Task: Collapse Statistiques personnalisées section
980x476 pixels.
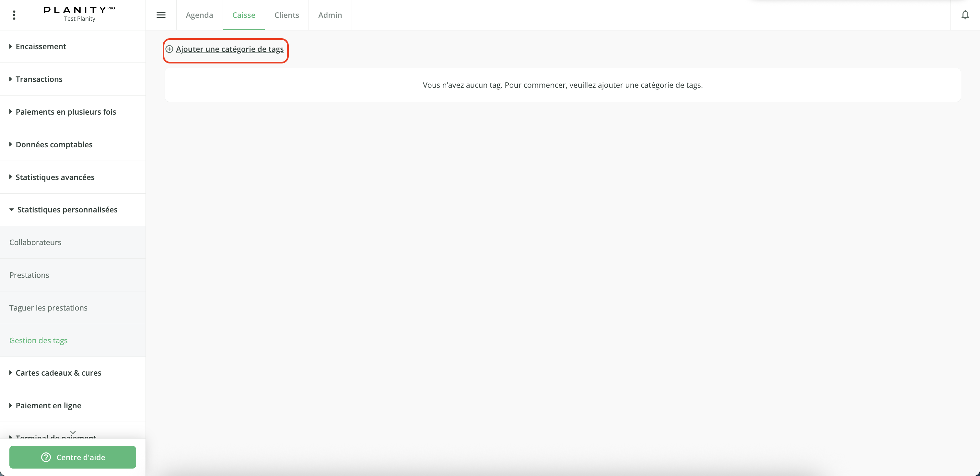Action: 73,210
